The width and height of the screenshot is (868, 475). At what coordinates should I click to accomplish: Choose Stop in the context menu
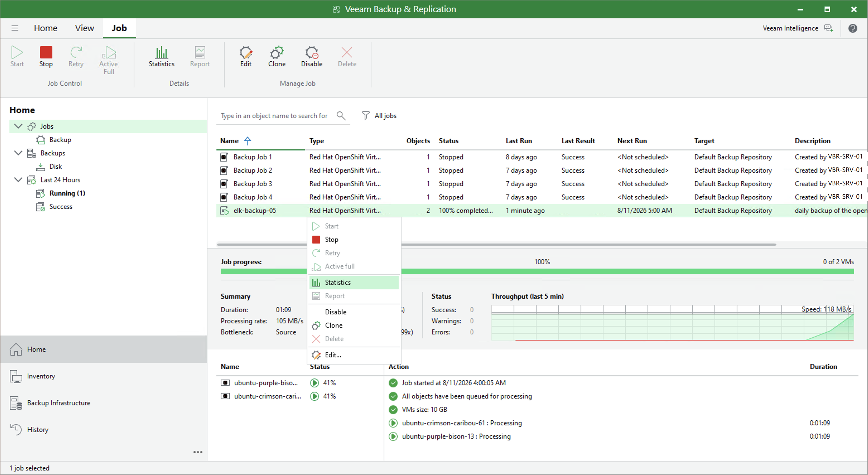point(354,240)
